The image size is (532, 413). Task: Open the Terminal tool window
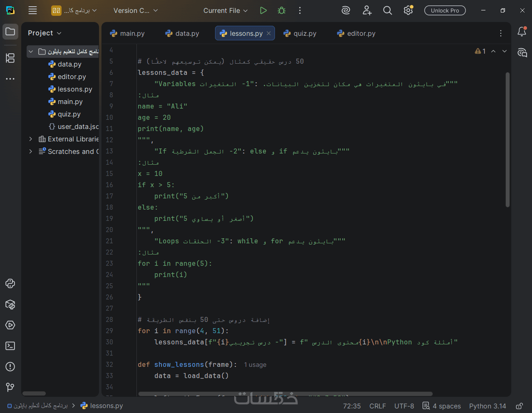click(10, 346)
